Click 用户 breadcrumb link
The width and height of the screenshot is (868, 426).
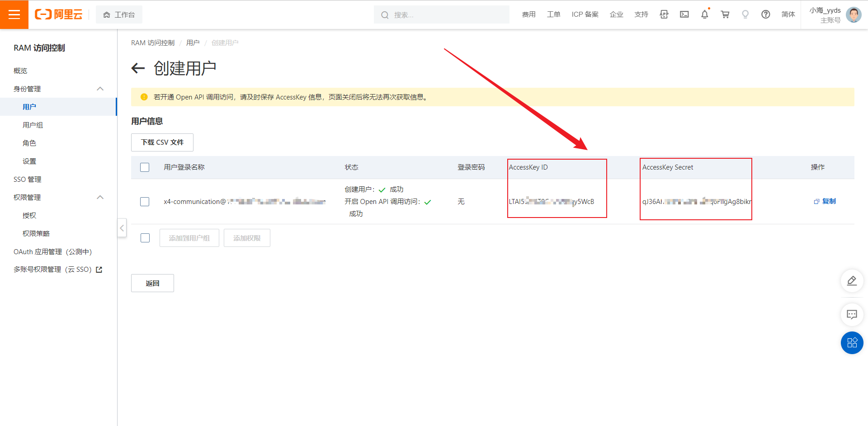point(193,43)
